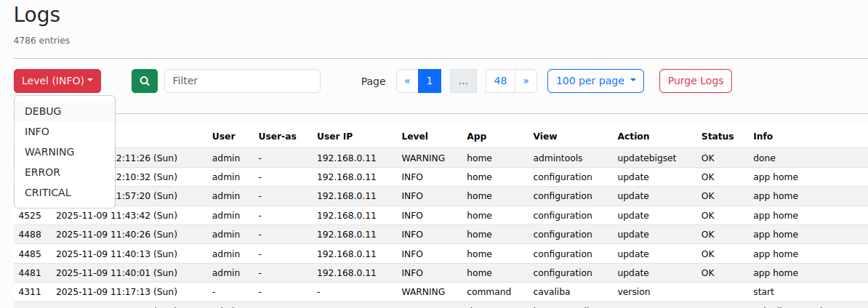The height and width of the screenshot is (308, 868).
Task: Choose WARNING level option
Action: tap(49, 152)
